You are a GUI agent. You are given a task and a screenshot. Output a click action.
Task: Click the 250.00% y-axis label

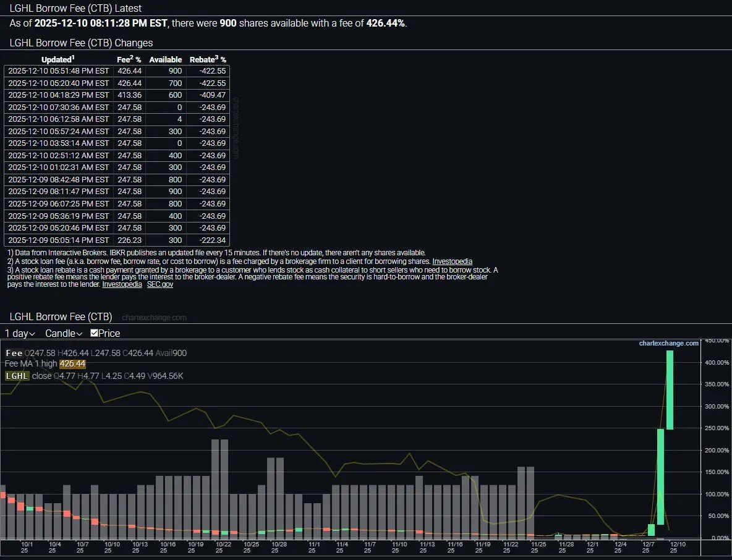point(716,428)
